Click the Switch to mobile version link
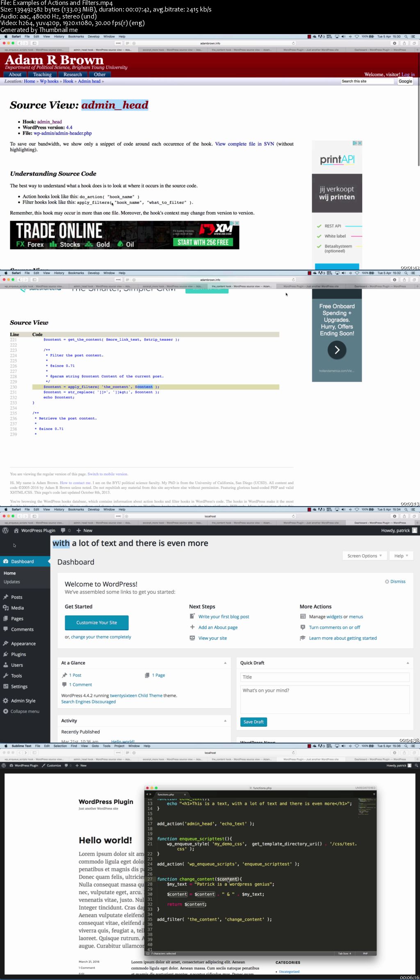 pos(107,474)
